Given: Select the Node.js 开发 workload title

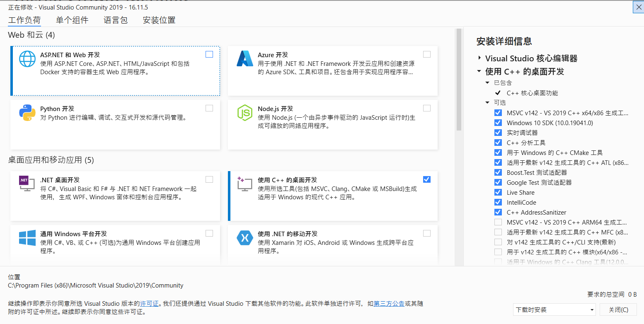Looking at the screenshot, I should click(x=275, y=109).
